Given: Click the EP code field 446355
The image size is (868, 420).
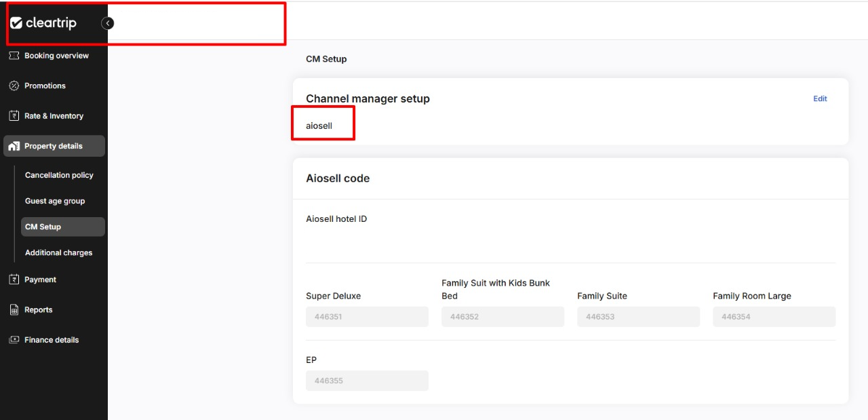Looking at the screenshot, I should (x=367, y=381).
